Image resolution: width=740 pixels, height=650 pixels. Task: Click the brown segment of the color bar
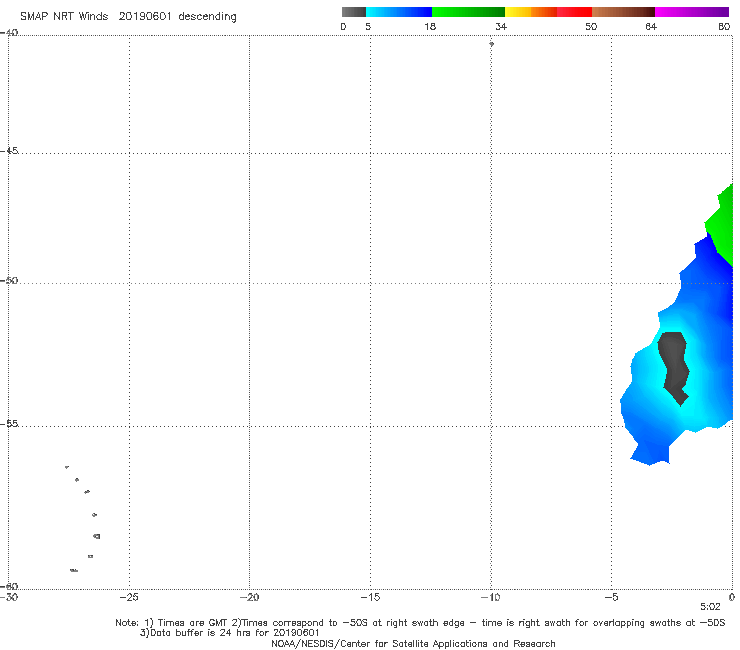point(623,12)
